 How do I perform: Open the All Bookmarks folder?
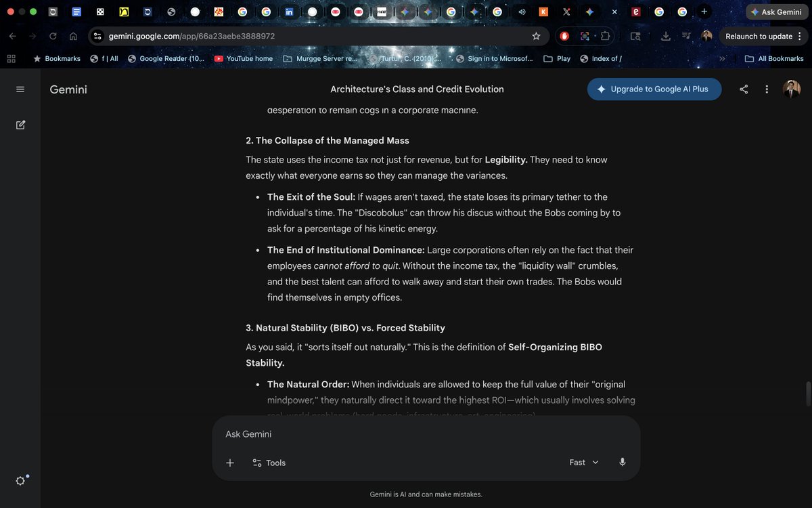coord(774,59)
